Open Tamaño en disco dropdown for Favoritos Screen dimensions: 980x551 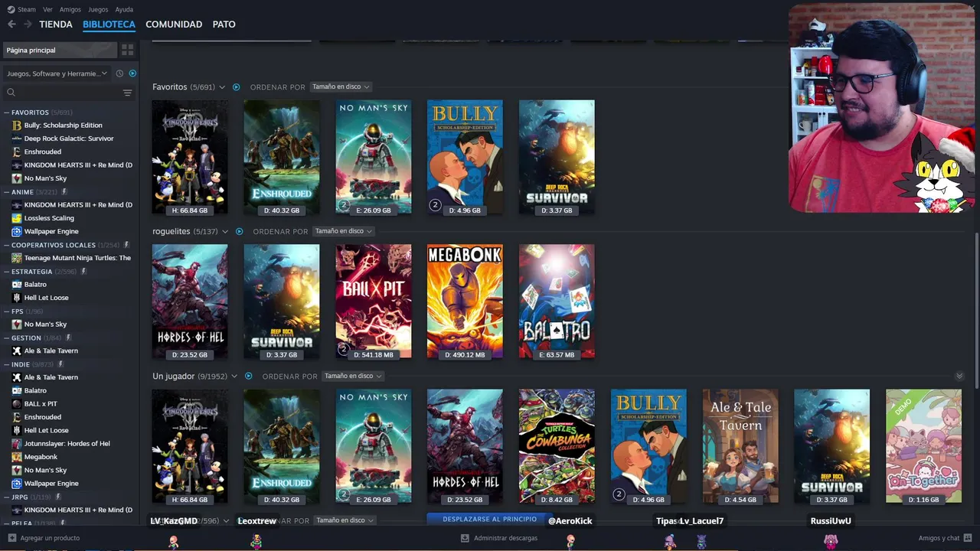341,87
